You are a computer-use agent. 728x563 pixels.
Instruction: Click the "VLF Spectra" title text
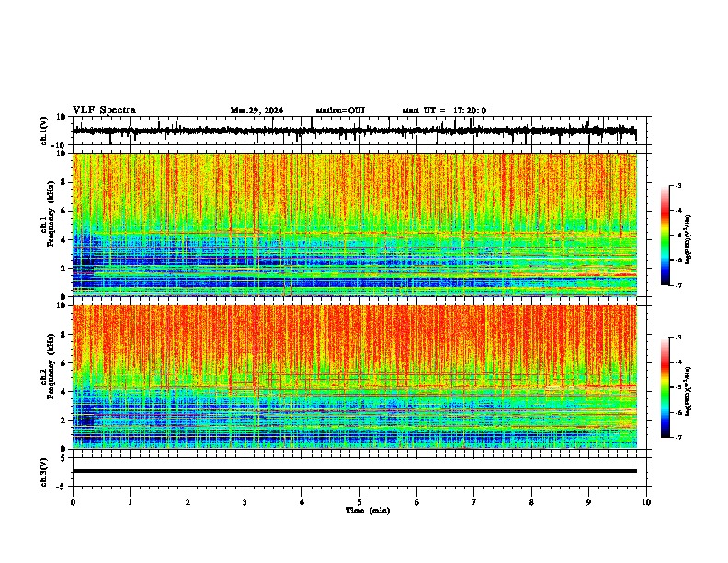[x=104, y=110]
